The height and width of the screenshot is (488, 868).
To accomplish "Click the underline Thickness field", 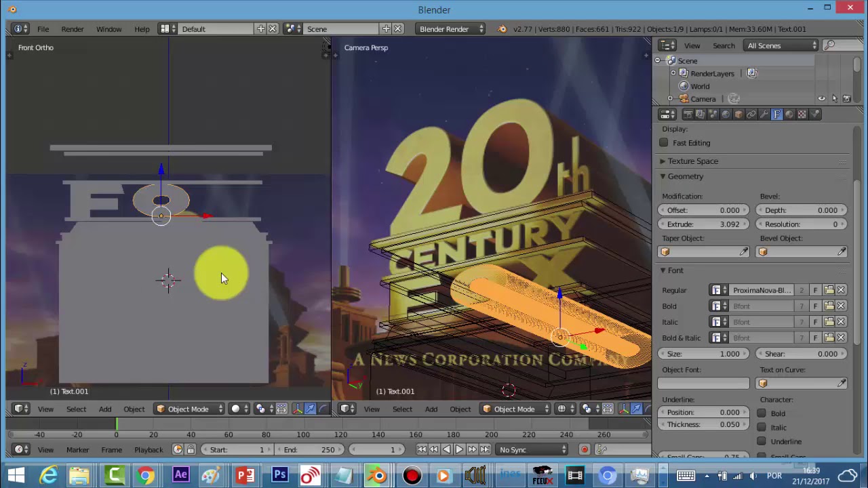I will tap(703, 425).
